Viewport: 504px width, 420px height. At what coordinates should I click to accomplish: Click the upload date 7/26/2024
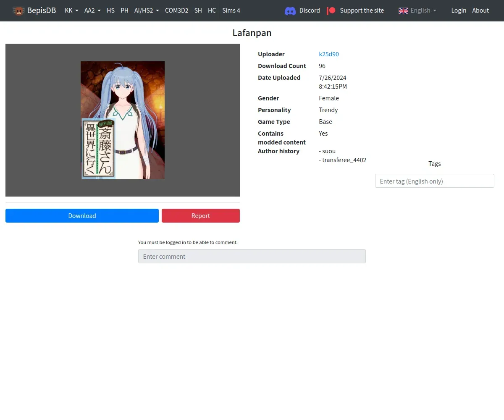coord(333,78)
